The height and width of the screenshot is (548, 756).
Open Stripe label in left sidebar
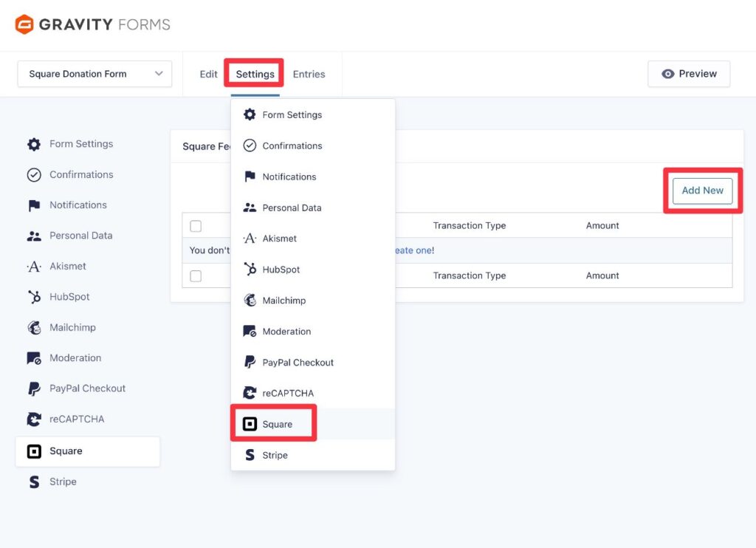click(63, 482)
